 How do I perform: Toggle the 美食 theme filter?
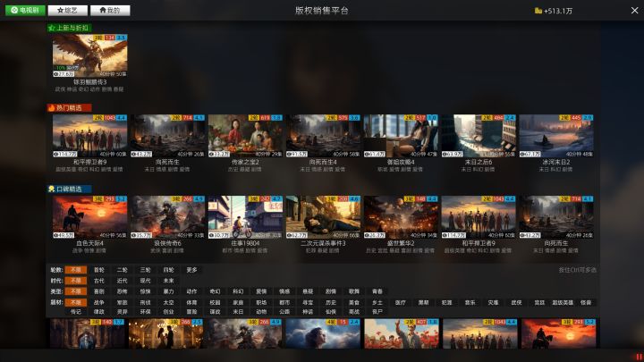(354, 302)
